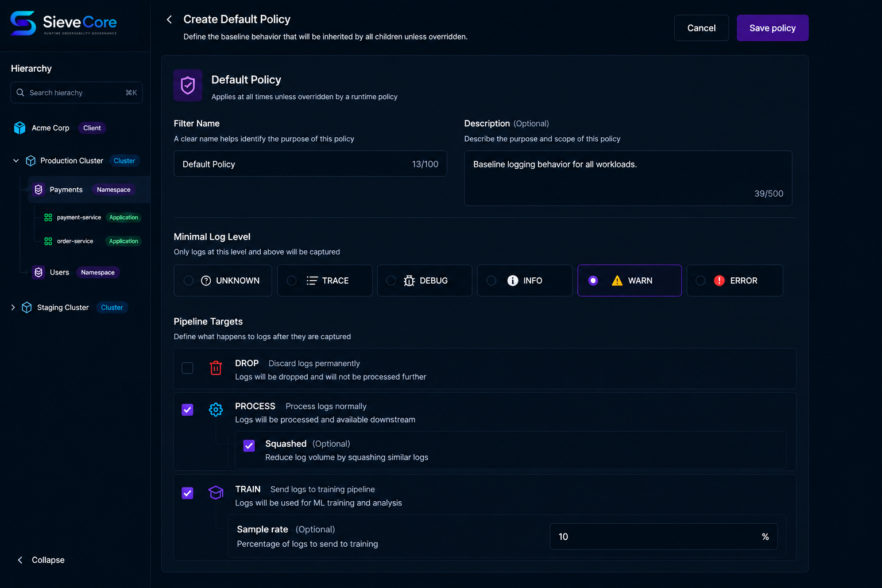Click the Save policy button

pos(772,28)
